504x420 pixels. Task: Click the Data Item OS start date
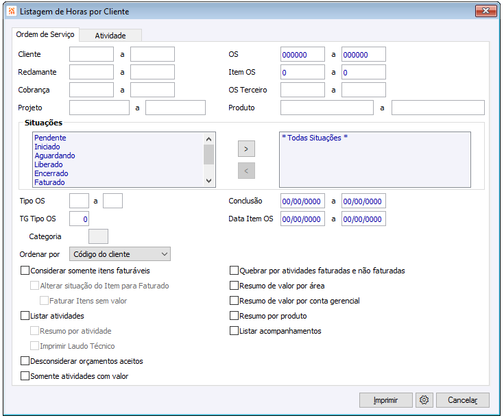coord(302,219)
